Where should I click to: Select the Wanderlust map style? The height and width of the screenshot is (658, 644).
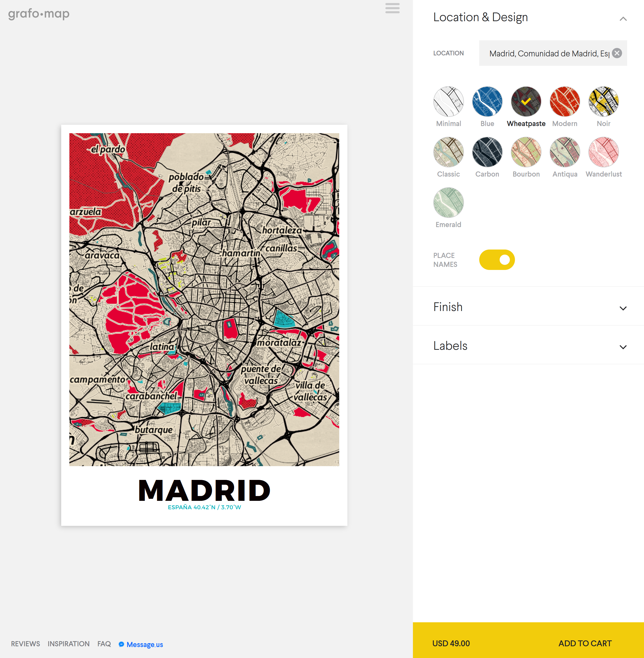click(603, 152)
